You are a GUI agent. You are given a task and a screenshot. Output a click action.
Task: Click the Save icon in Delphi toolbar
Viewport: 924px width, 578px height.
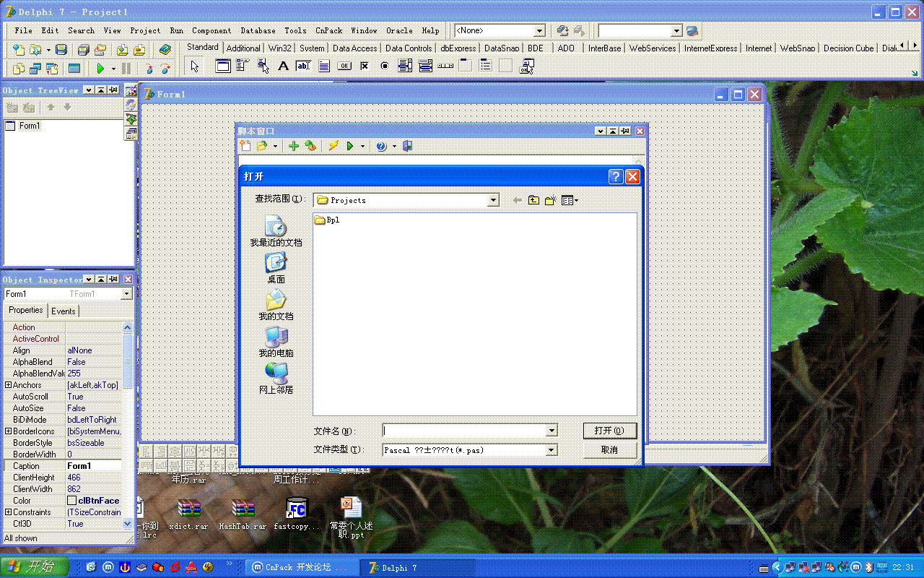pos(61,50)
